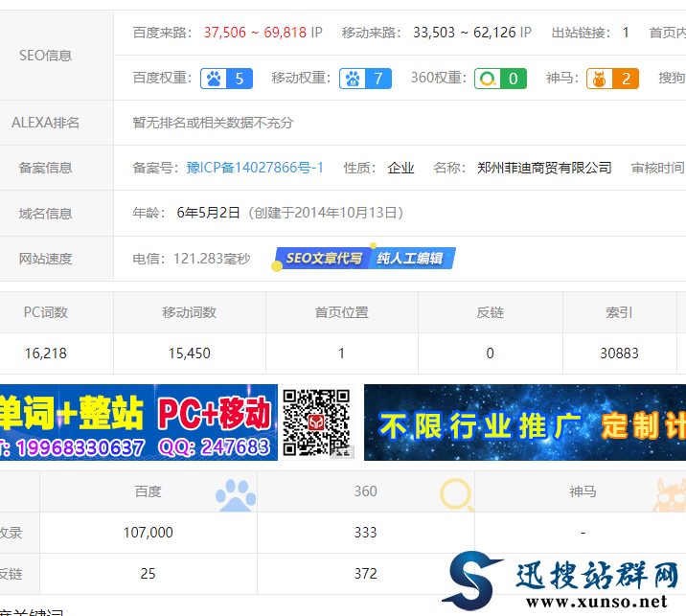Viewport: 686px width, 616px height.
Task: Click the 索引 column header
Action: 619,312
